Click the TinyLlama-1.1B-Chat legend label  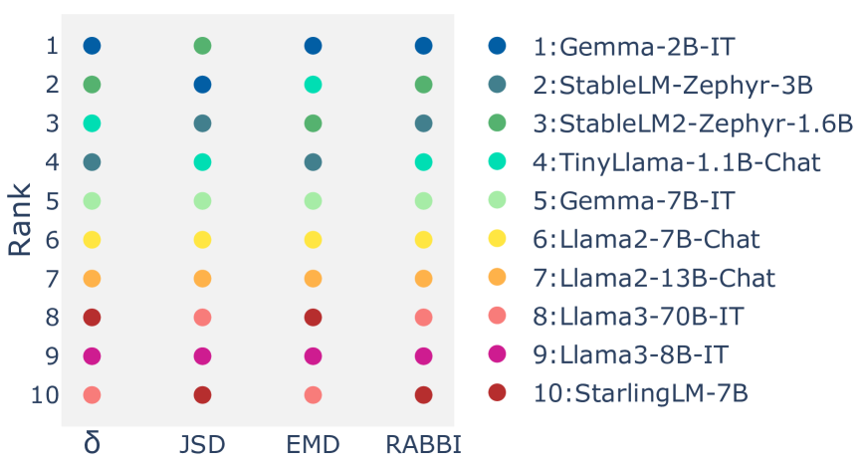(x=677, y=162)
